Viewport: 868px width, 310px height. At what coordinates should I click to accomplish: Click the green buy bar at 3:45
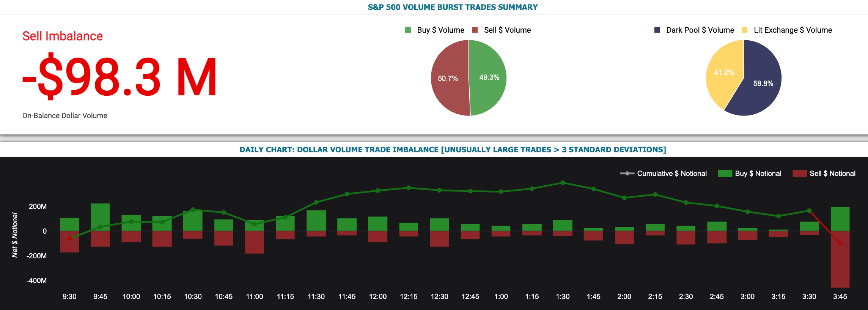coord(840,219)
